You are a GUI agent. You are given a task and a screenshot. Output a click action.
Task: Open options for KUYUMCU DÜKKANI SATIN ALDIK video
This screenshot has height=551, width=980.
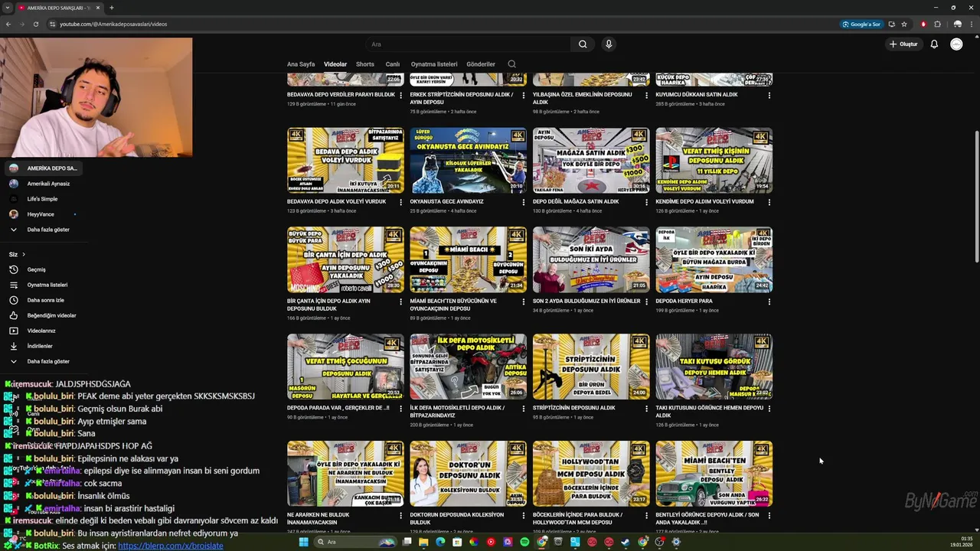point(769,96)
